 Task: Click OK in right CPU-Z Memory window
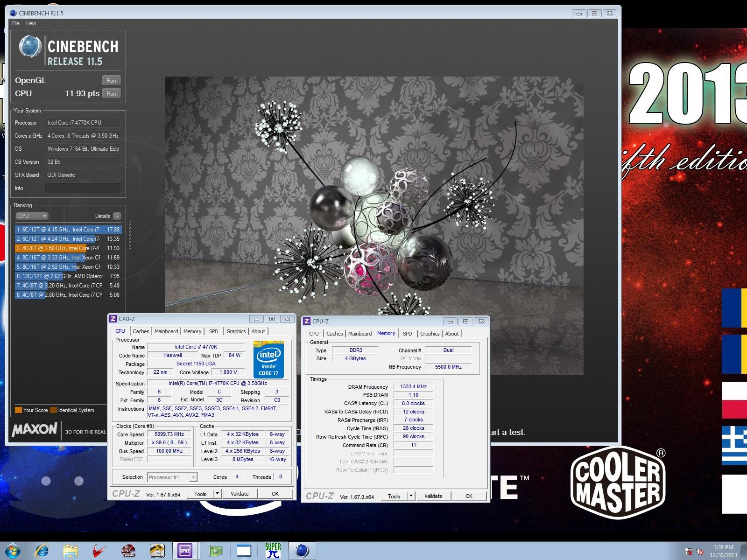[469, 496]
